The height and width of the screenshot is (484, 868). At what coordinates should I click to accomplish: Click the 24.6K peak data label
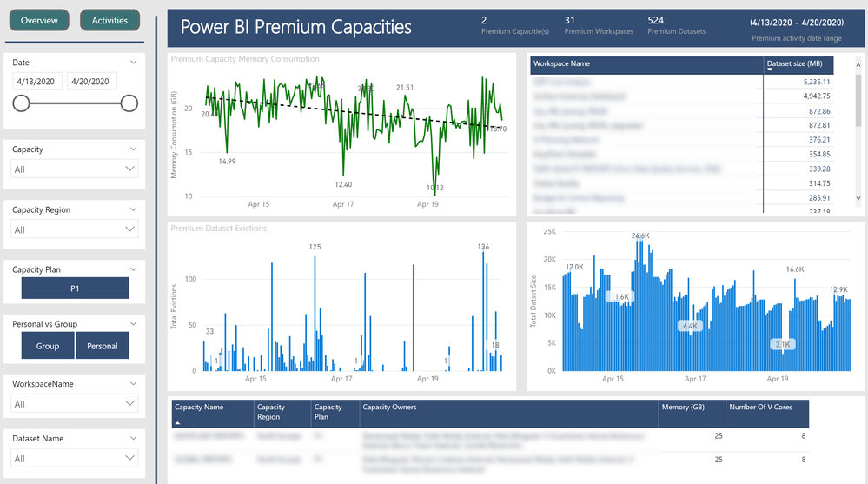point(640,235)
